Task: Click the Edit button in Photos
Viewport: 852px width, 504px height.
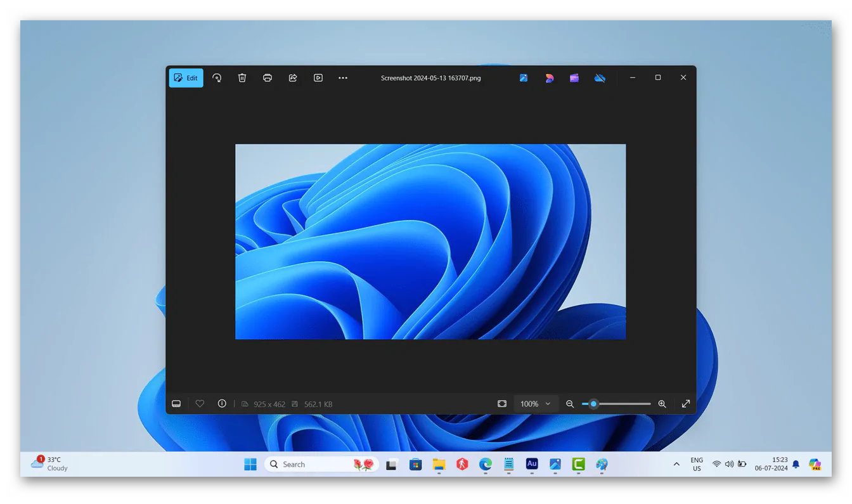Action: (186, 78)
